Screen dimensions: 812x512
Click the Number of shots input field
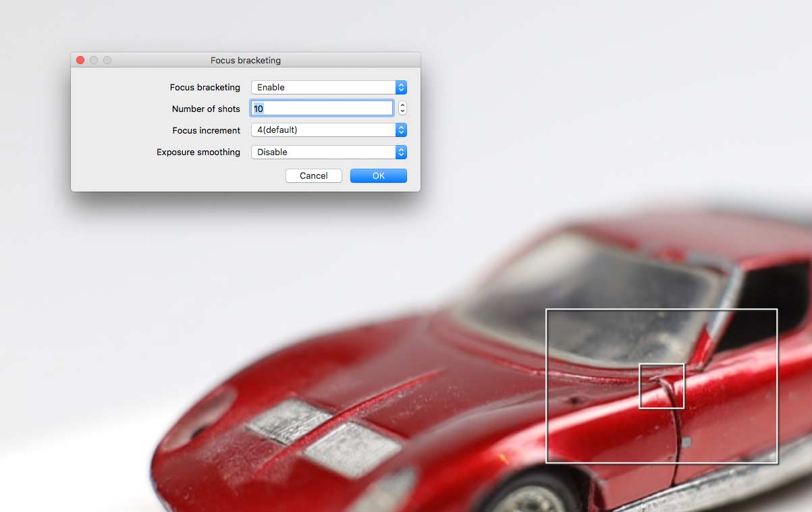point(322,108)
